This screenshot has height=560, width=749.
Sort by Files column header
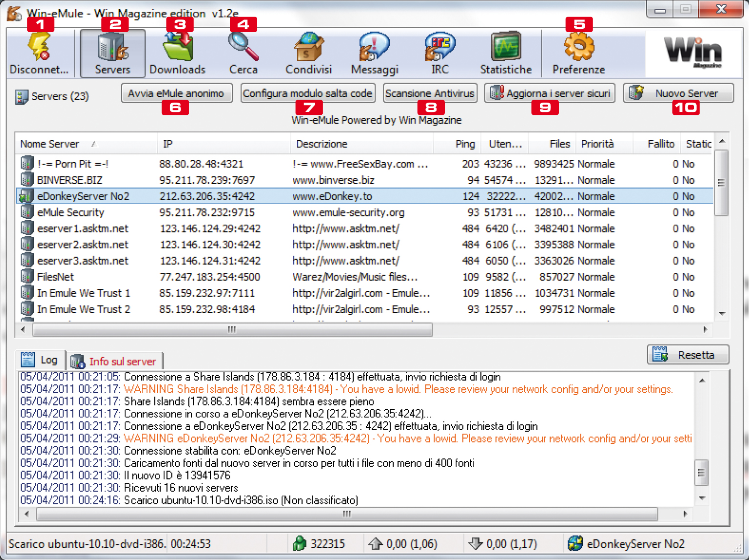click(552, 144)
